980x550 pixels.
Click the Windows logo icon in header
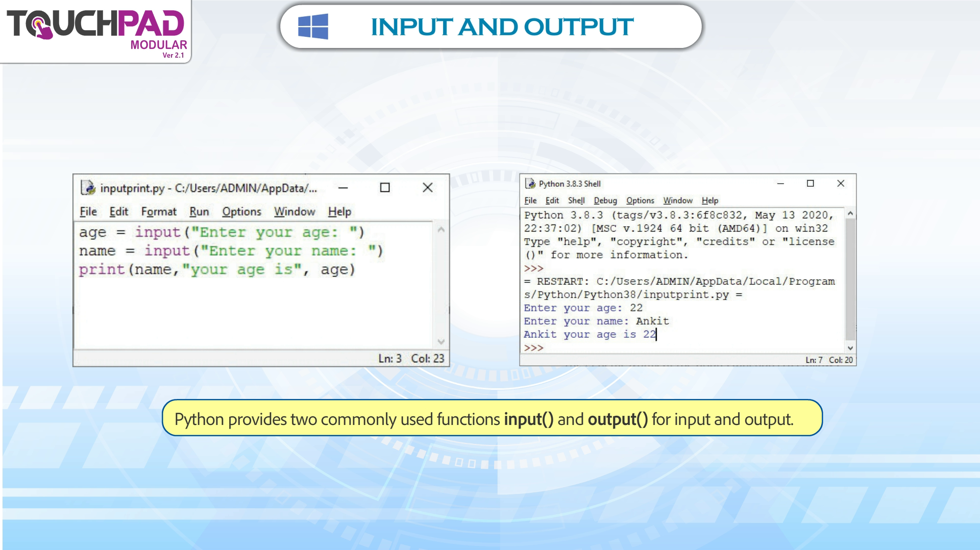pos(313,27)
